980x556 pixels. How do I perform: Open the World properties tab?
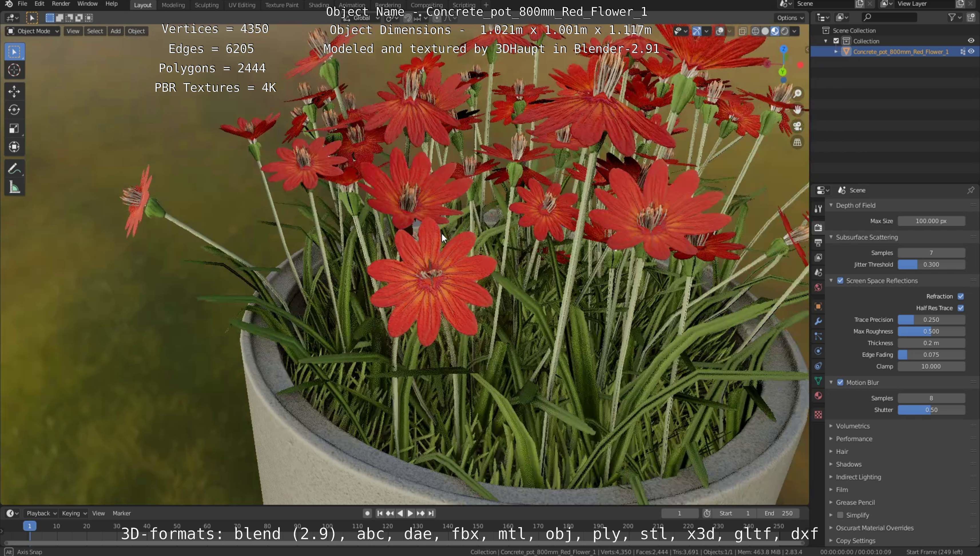(818, 287)
